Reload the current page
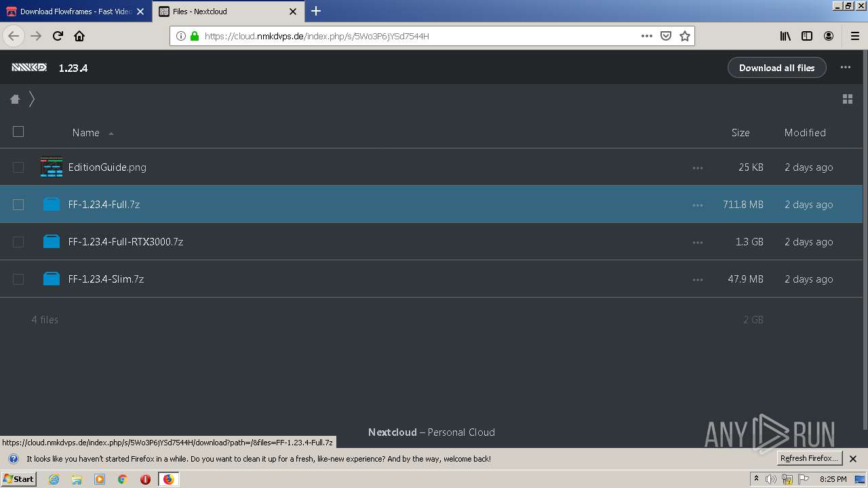 (58, 36)
